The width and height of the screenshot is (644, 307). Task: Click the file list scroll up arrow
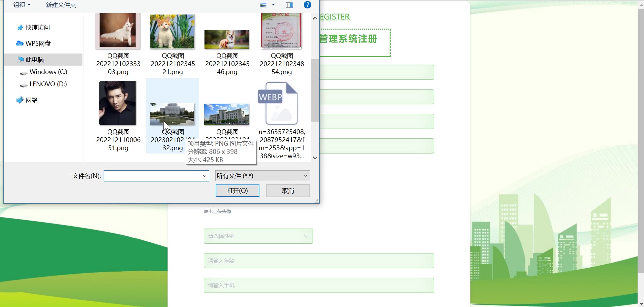pyautogui.click(x=315, y=18)
